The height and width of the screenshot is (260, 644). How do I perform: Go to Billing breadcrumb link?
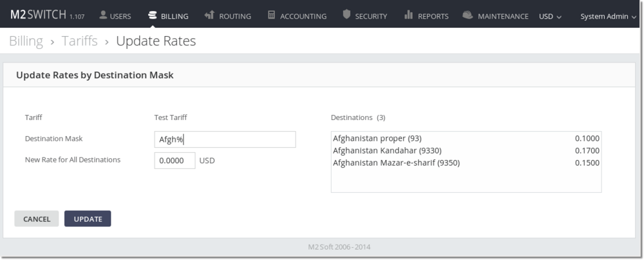click(x=26, y=41)
